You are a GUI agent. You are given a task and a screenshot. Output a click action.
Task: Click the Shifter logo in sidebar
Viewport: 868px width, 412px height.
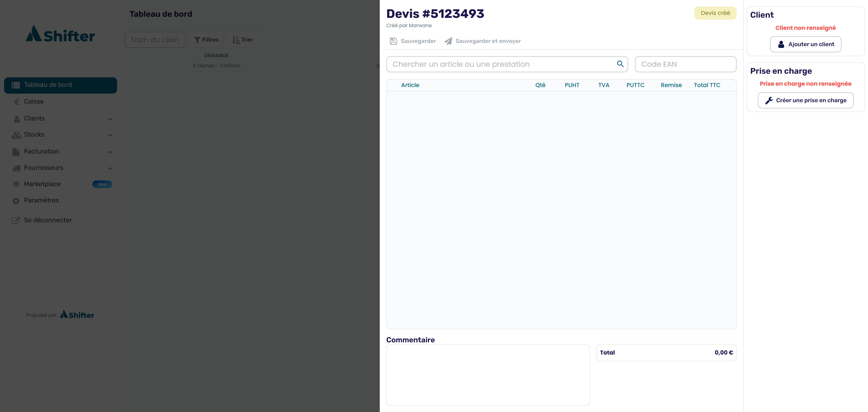click(60, 34)
